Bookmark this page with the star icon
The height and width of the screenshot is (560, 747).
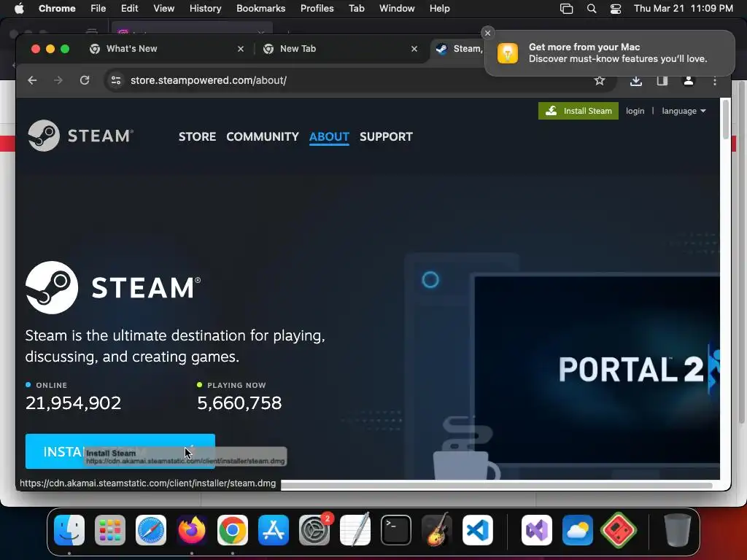click(600, 80)
